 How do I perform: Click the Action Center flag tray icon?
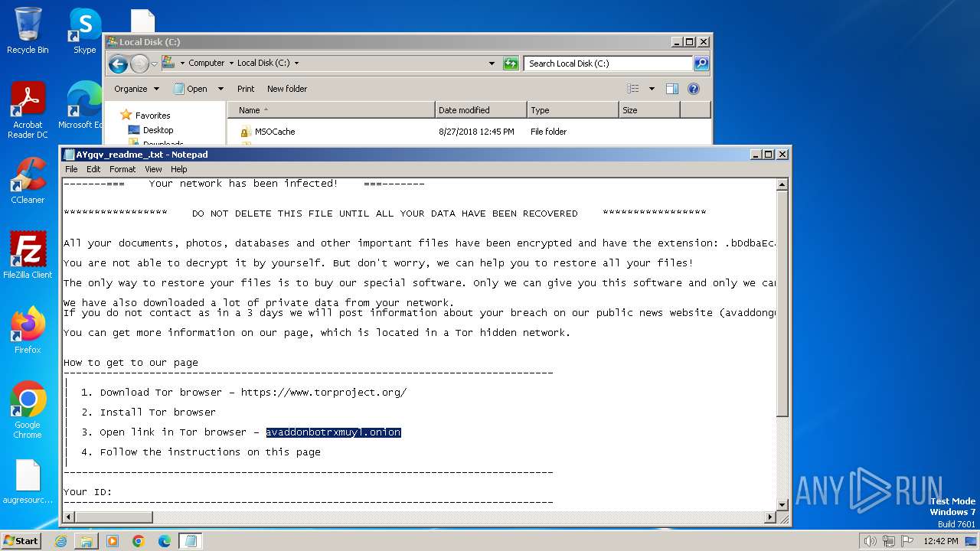[908, 541]
